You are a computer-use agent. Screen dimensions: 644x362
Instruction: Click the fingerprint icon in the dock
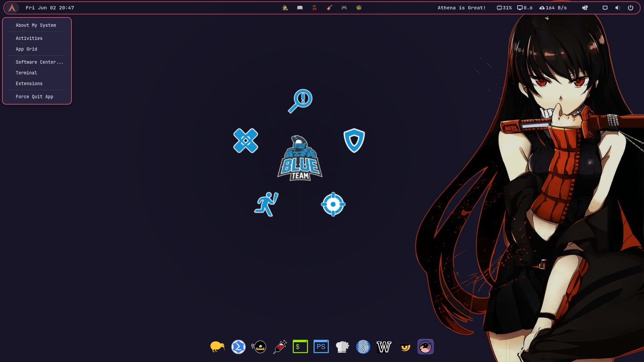(363, 347)
